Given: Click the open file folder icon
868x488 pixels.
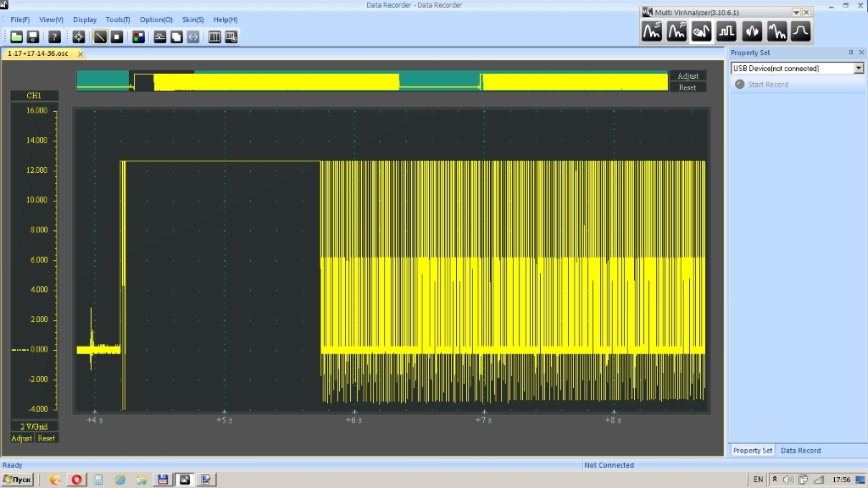Looking at the screenshot, I should coord(16,36).
